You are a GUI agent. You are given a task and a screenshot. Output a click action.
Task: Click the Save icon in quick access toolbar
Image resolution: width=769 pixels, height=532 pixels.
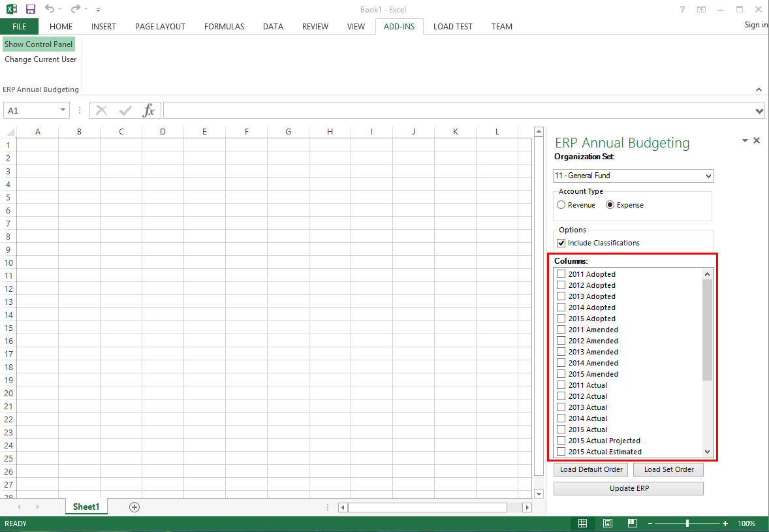click(31, 9)
